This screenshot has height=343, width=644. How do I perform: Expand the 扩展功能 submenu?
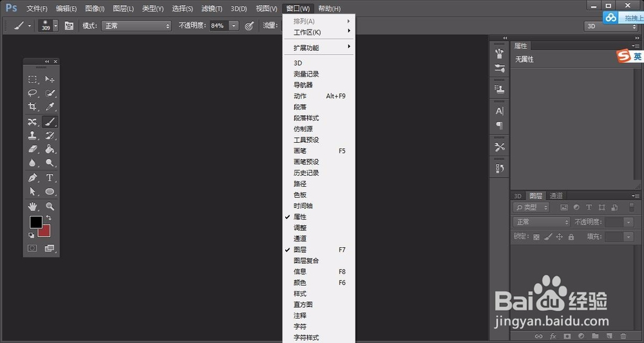pyautogui.click(x=319, y=48)
